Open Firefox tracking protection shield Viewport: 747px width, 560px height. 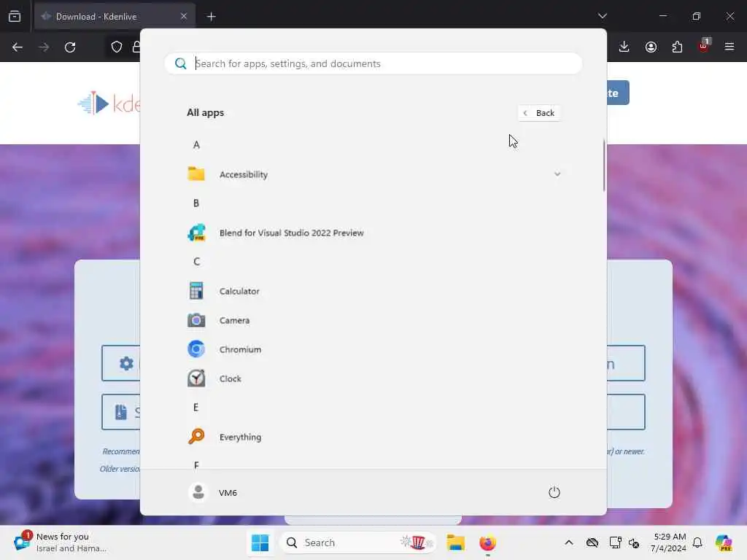click(x=116, y=47)
